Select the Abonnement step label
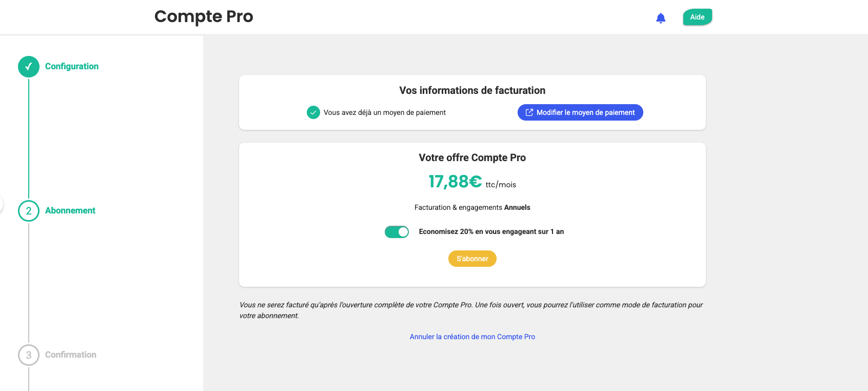 coord(70,211)
